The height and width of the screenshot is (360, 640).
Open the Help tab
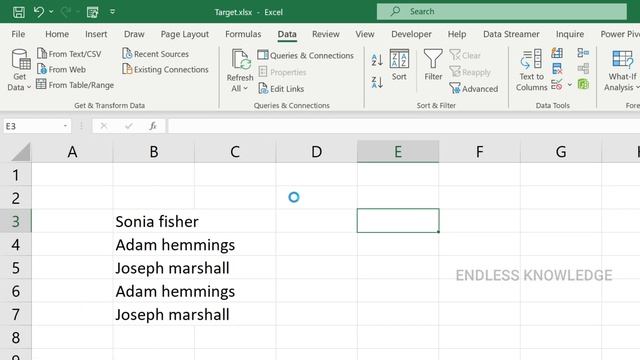click(x=457, y=34)
